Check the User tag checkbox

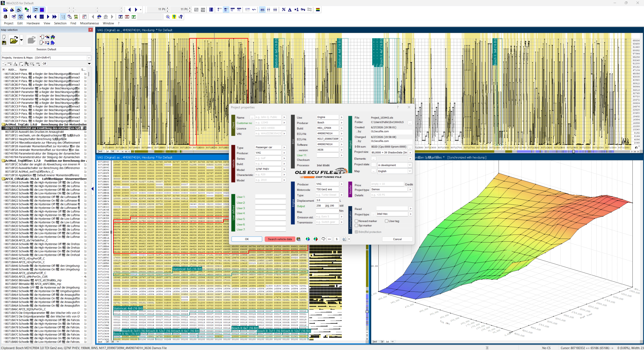[x=386, y=221]
